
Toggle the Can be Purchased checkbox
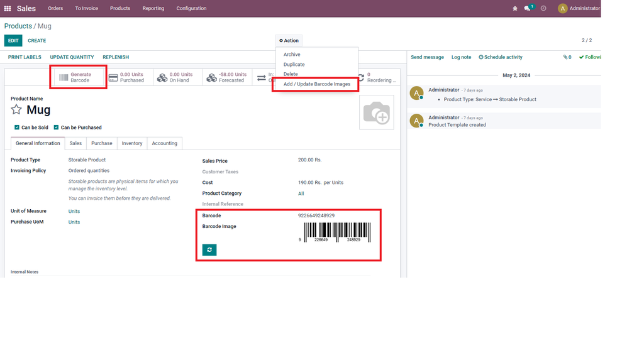[x=56, y=128]
